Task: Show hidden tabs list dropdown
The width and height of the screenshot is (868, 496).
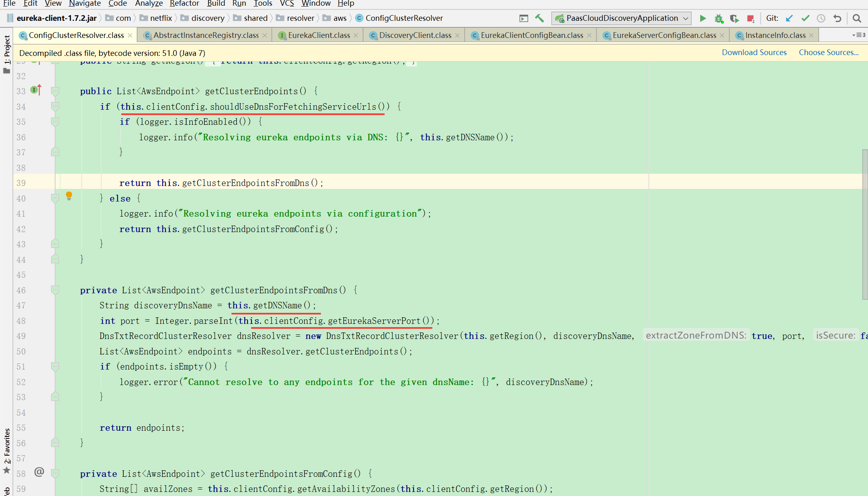Action: [x=858, y=35]
